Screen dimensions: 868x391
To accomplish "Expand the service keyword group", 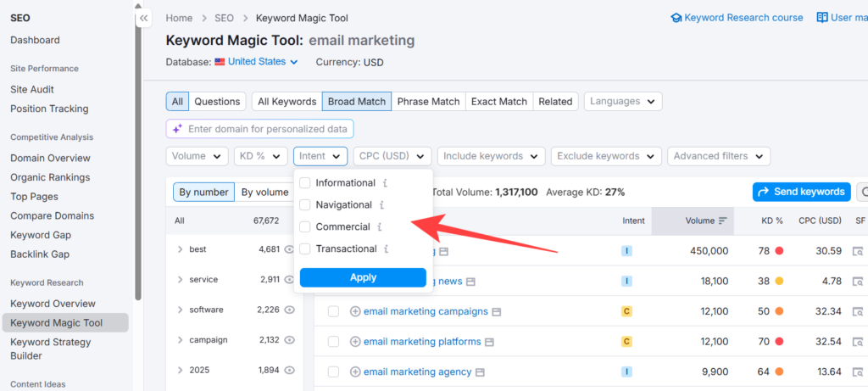I will (x=180, y=280).
